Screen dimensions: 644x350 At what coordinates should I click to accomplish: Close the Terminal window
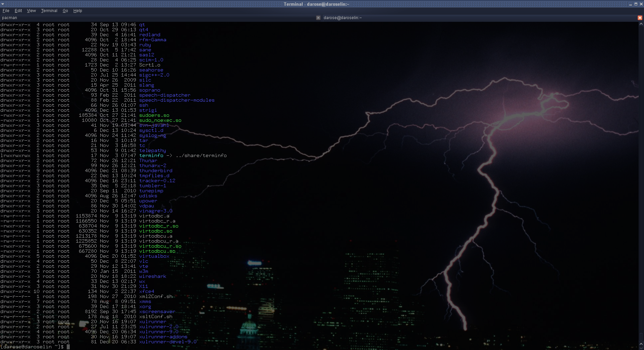[x=641, y=4]
